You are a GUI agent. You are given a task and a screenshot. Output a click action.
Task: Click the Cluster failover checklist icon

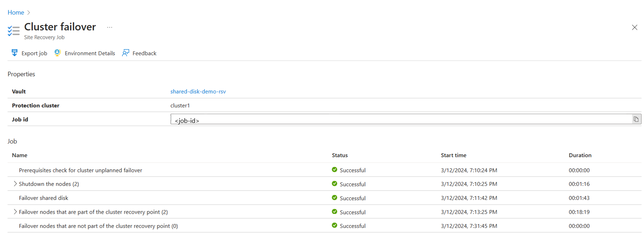13,31
